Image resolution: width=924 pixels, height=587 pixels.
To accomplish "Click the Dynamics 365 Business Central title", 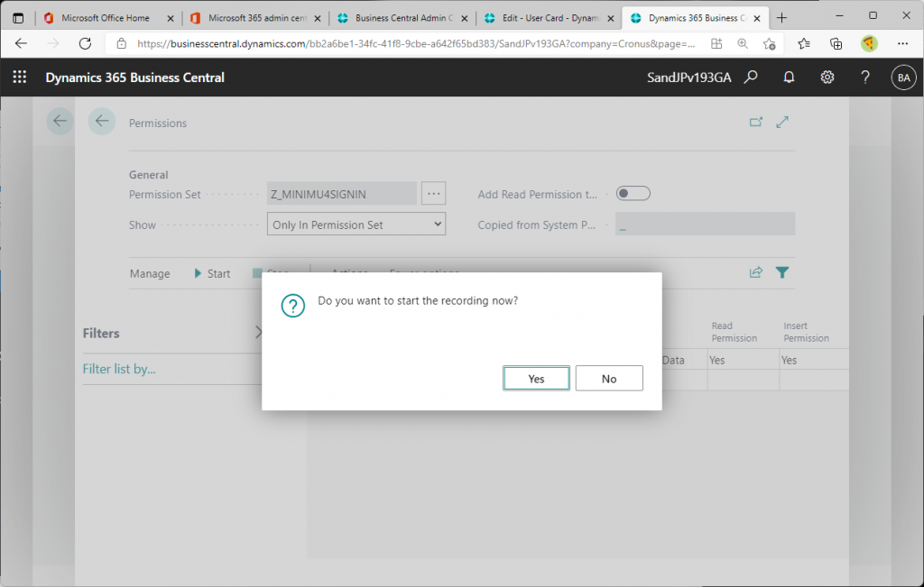I will [x=135, y=78].
